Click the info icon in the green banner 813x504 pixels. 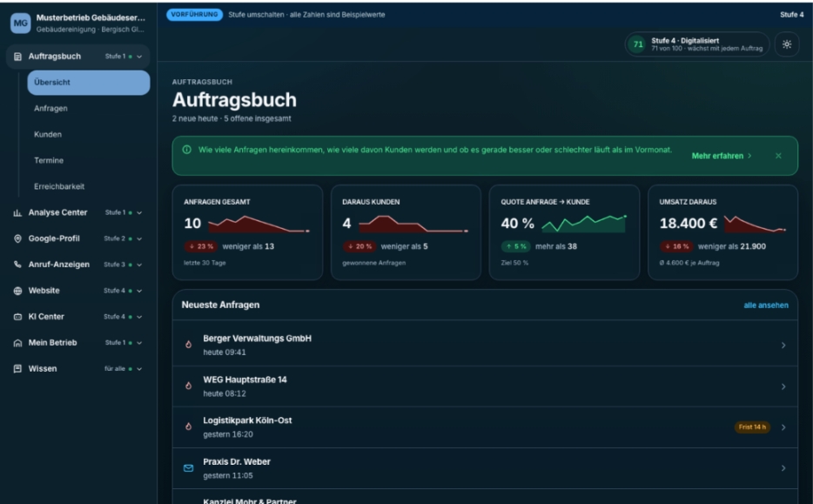[x=186, y=150]
